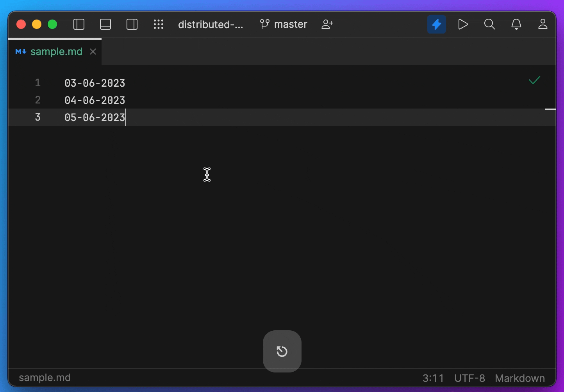The width and height of the screenshot is (564, 392).
Task: Close the sample.md tab
Action: tap(93, 51)
